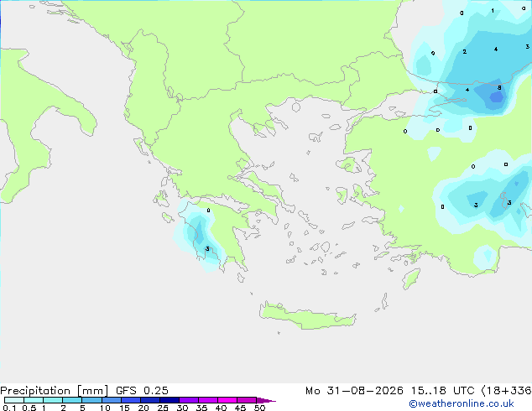The image size is (532, 411).
Task: Click the "GFS 0.25" model label
Action: pos(142,391)
